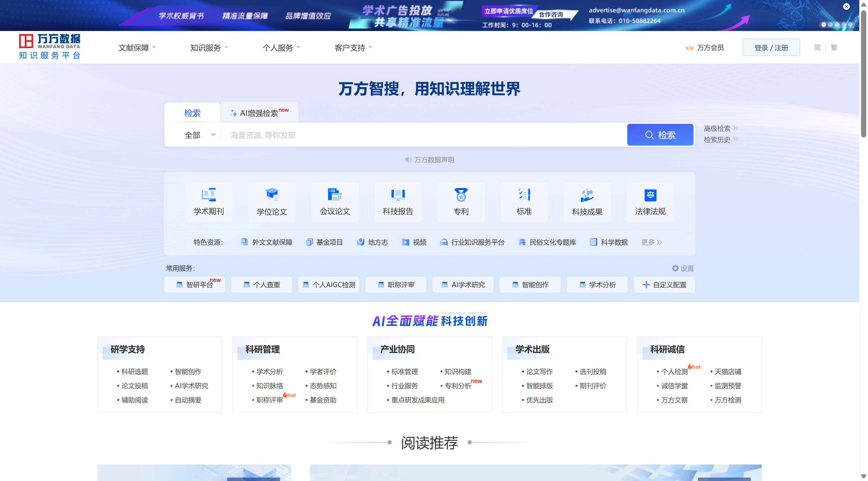868x481 pixels.
Task: Open 基金资助 under 科研管理
Action: [x=323, y=400]
